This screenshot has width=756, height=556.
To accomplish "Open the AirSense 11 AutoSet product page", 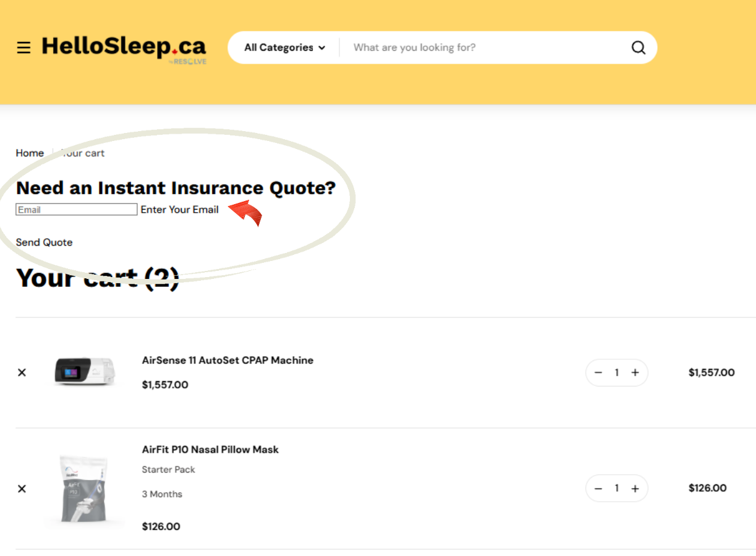I will click(227, 360).
